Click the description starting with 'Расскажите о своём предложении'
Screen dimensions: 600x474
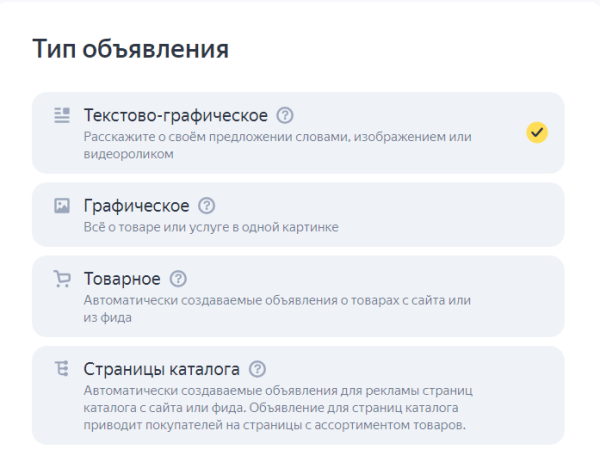pyautogui.click(x=277, y=145)
